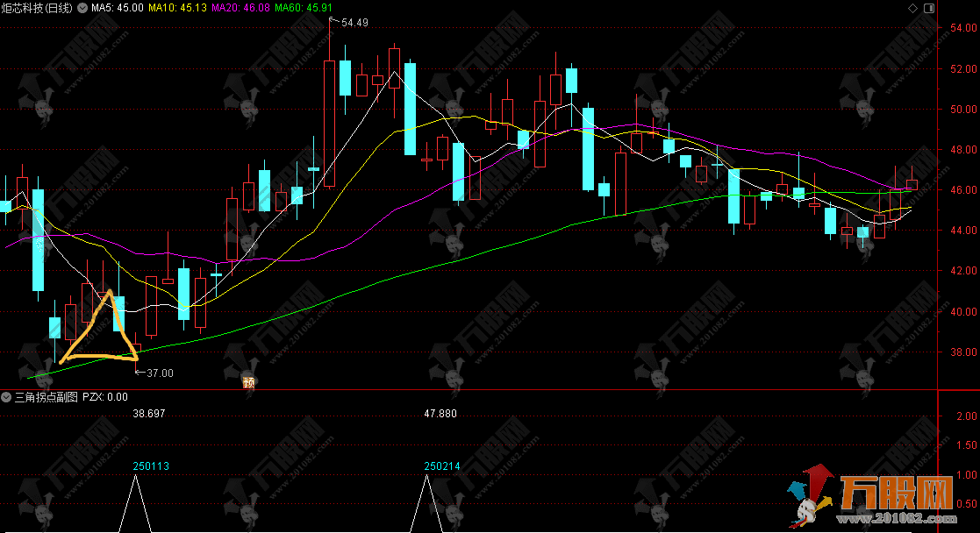The image size is (980, 533).
Task: Click the signal spike under 250214
Action: click(427, 503)
